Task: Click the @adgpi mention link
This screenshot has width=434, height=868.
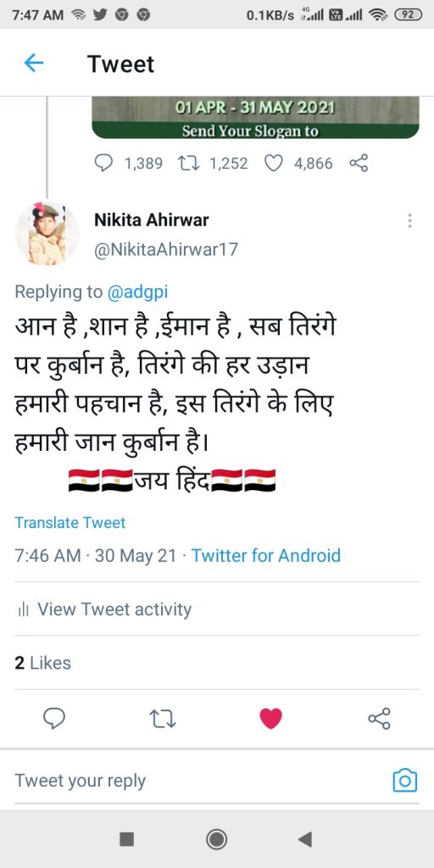Action: 136,292
